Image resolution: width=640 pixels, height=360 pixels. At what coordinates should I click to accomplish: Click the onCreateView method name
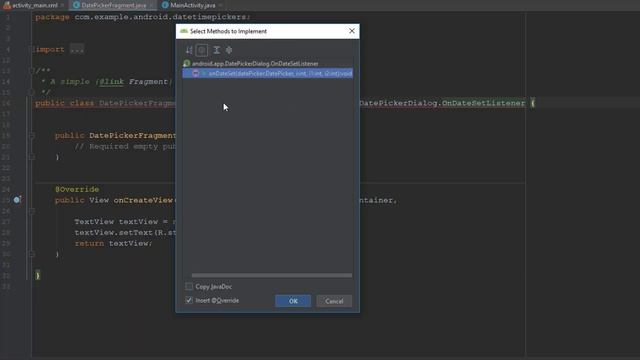pos(143,200)
